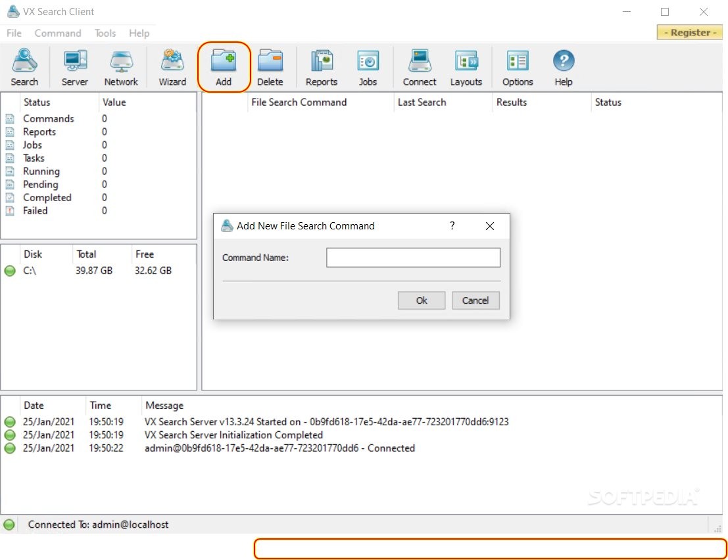Click the green C:\ disk status icon

(x=10, y=271)
